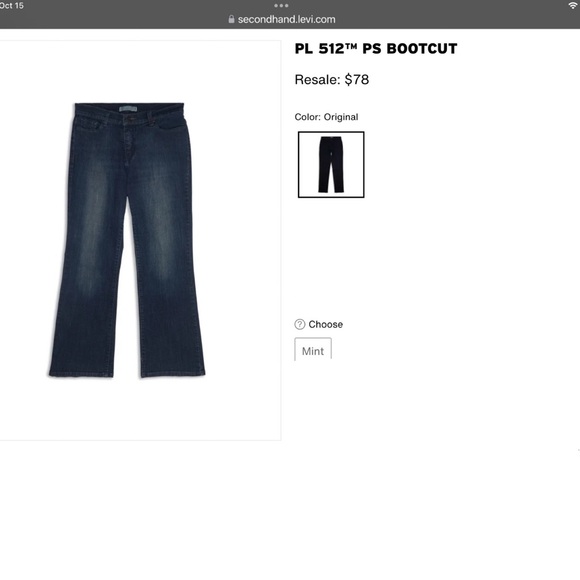
Task: Tap the three-dot multitasking icon at top
Action: (281, 6)
